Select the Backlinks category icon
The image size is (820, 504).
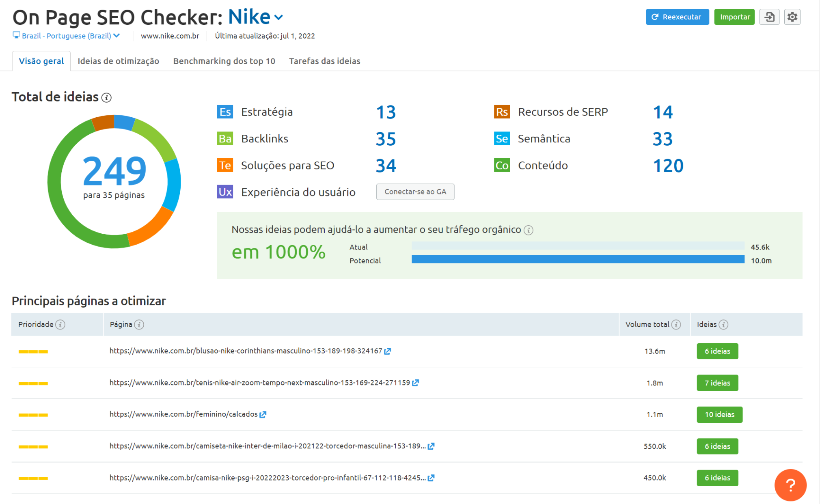click(225, 138)
